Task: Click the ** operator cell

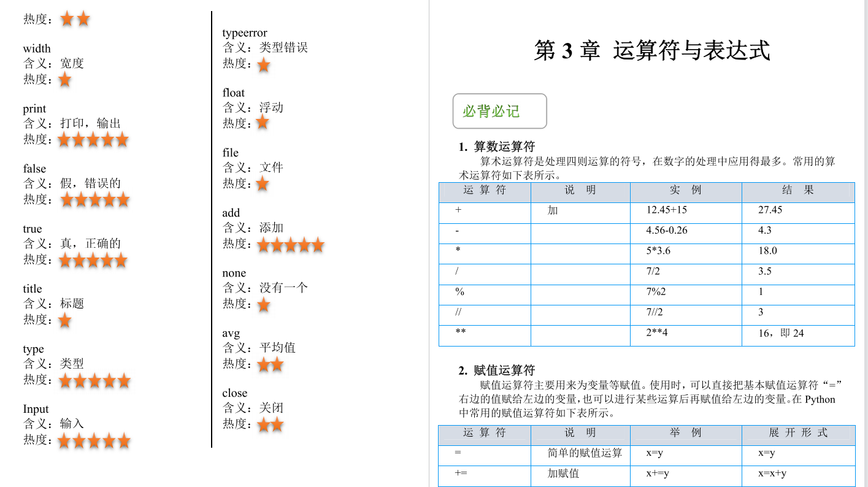Action: [485, 336]
